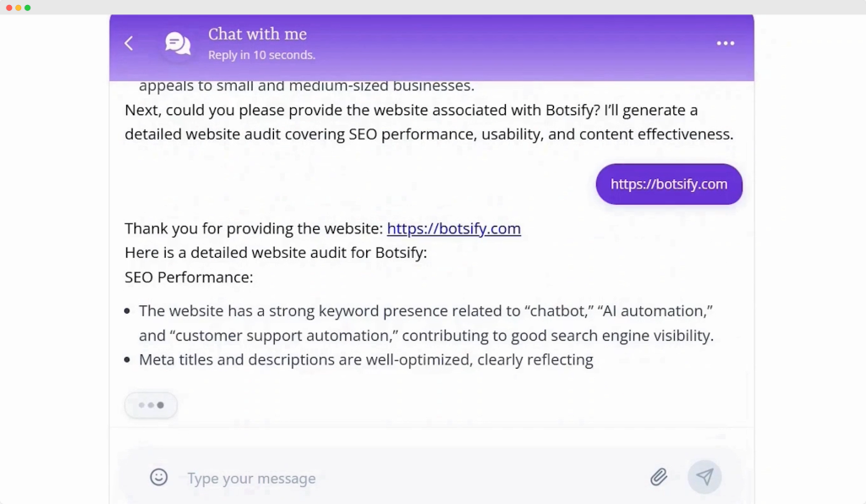Select the bullet about keyword presence
Image resolution: width=866 pixels, height=504 pixels.
click(425, 322)
